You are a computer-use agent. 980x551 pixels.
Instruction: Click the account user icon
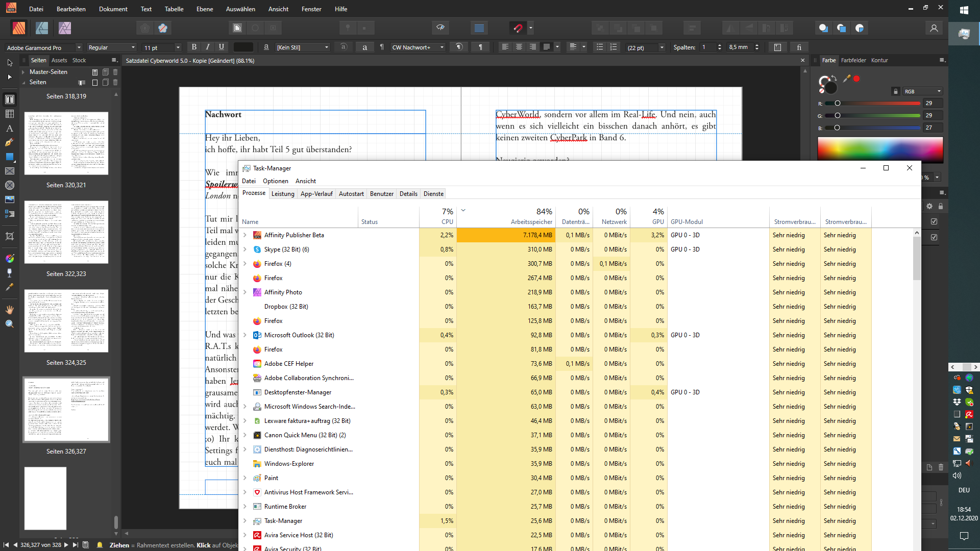coord(934,28)
